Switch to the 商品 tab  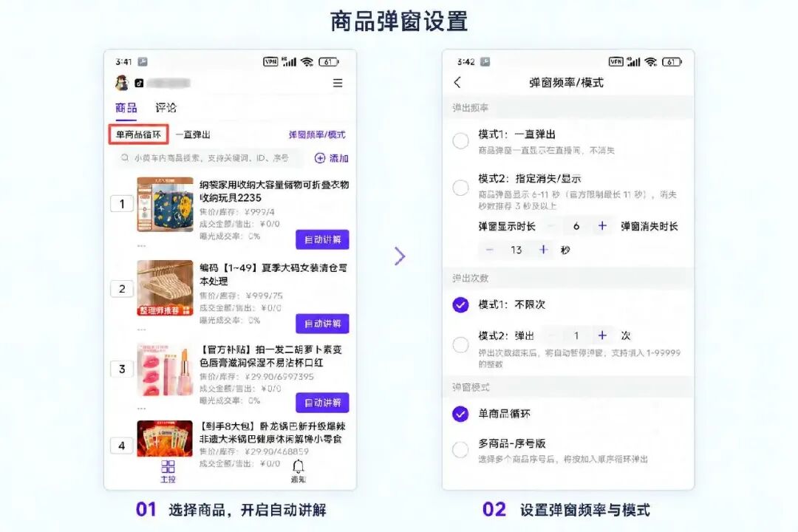(x=126, y=107)
